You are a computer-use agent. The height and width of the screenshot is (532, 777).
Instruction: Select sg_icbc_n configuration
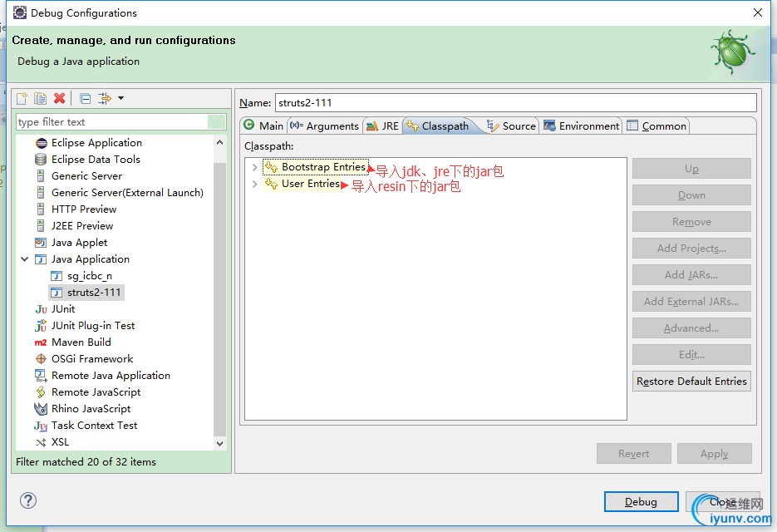[x=89, y=276]
